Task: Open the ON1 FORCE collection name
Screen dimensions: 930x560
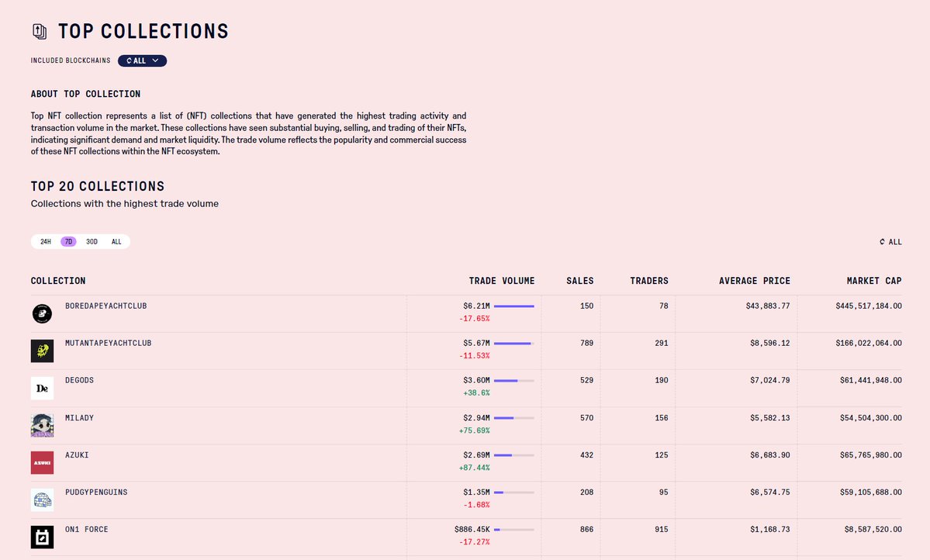Action: 87,529
